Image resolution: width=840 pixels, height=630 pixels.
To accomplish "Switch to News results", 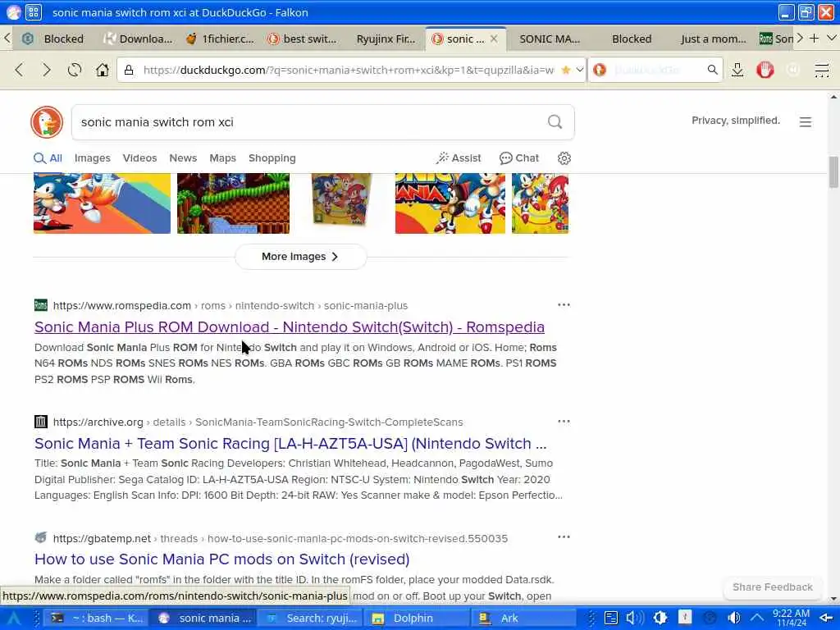I will click(183, 158).
